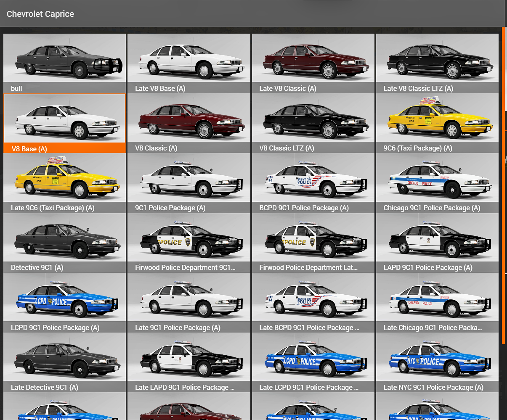Select the Late LCPD 9C1 Police Package

313,363
